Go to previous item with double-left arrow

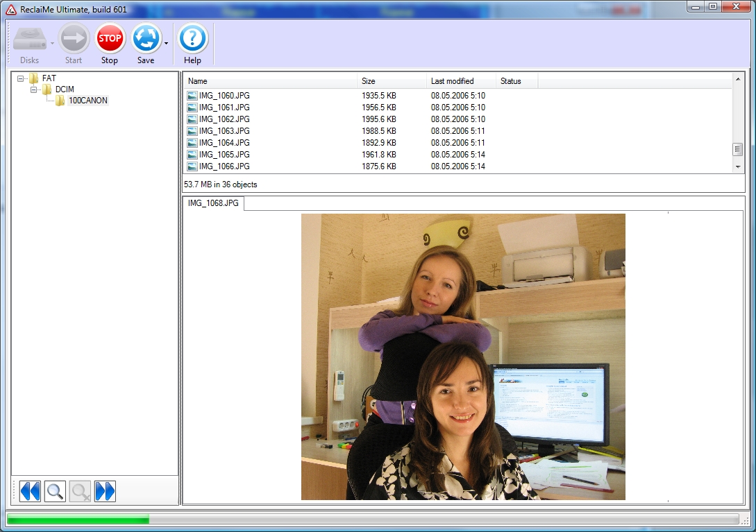tap(30, 492)
